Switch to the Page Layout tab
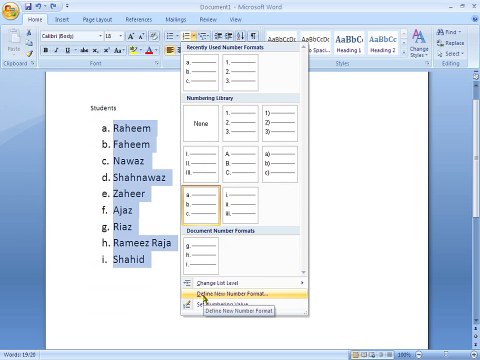480x360 pixels. (x=97, y=20)
